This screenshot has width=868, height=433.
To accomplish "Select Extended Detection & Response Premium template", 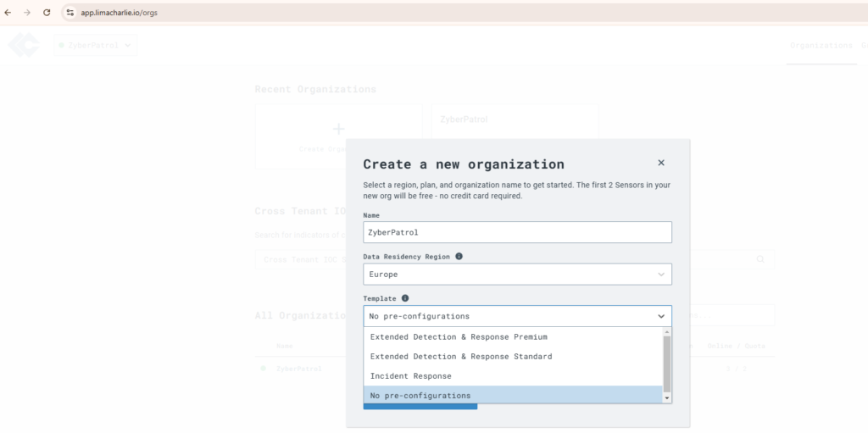I will 513,336.
